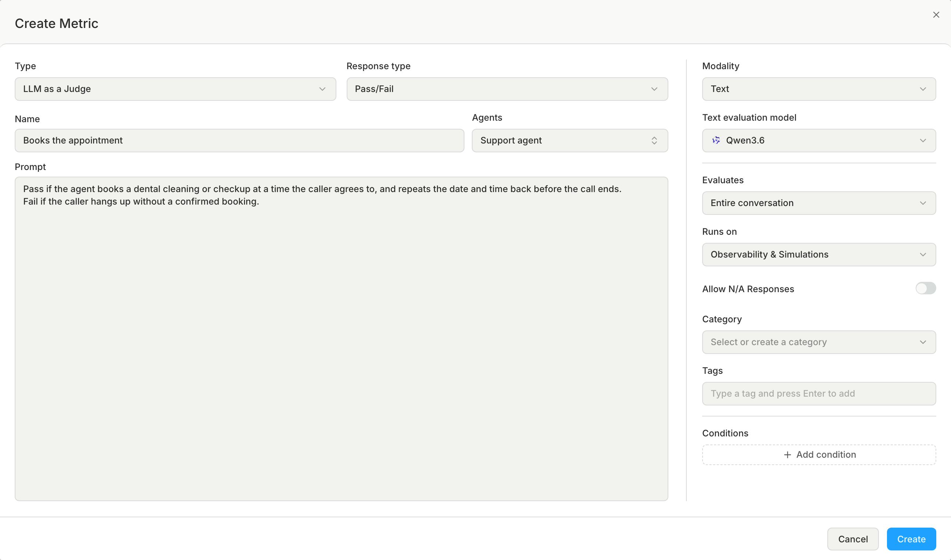This screenshot has width=951, height=560.
Task: Click the Create Metric dialog title
Action: click(56, 24)
